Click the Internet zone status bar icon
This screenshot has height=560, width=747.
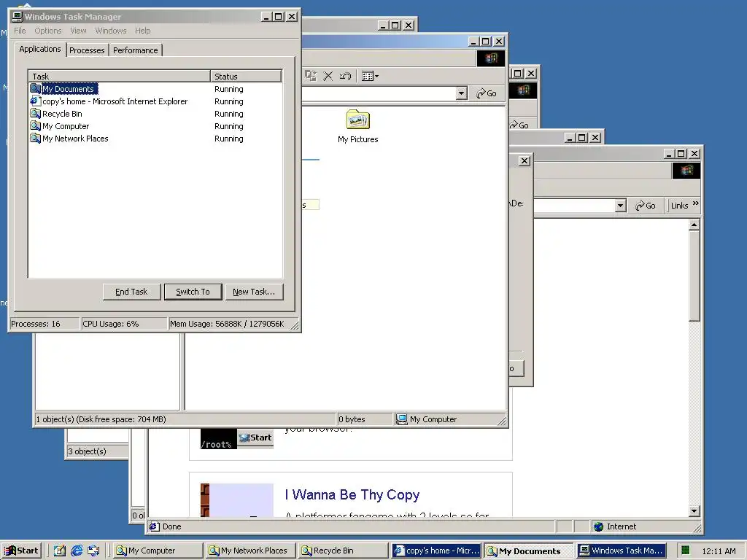point(599,526)
